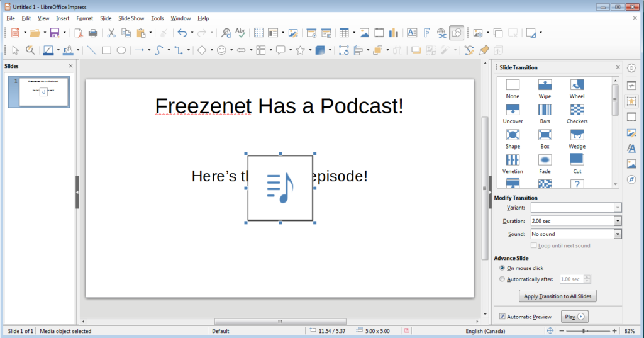The image size is (644, 338).
Task: Insert a table using the Table icon
Action: [344, 33]
